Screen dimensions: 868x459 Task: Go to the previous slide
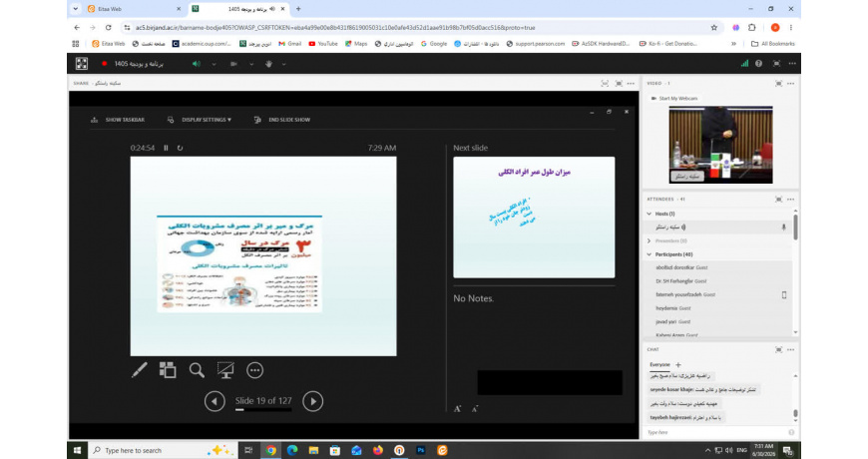pos(215,401)
